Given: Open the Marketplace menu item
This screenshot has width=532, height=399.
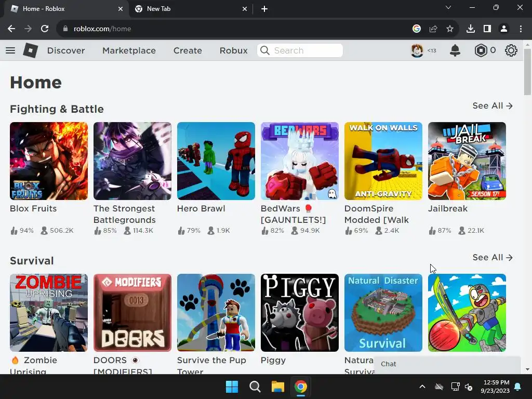Looking at the screenshot, I should 129,50.
